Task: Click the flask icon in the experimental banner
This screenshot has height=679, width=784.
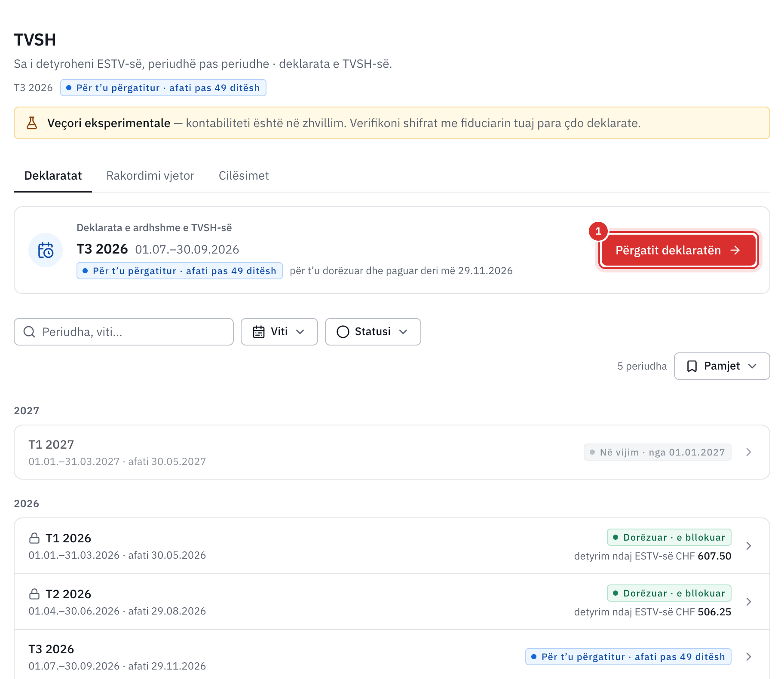Action: tap(32, 123)
